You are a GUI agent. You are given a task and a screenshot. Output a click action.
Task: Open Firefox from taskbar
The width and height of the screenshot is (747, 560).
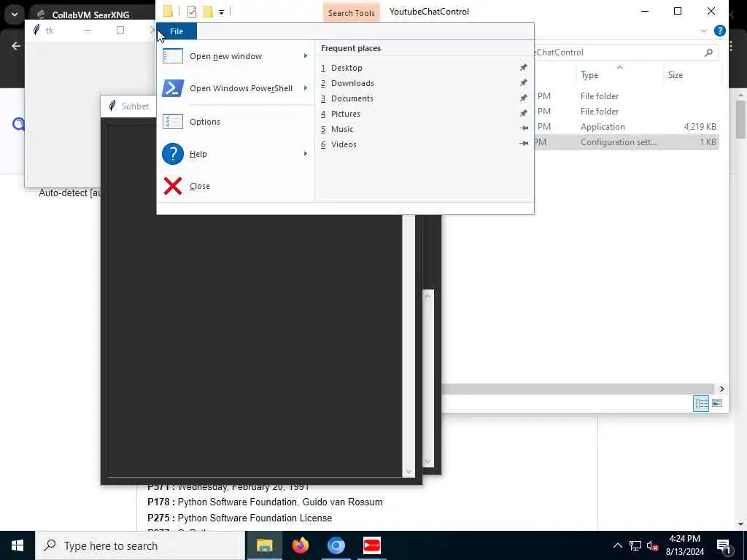pos(300,545)
